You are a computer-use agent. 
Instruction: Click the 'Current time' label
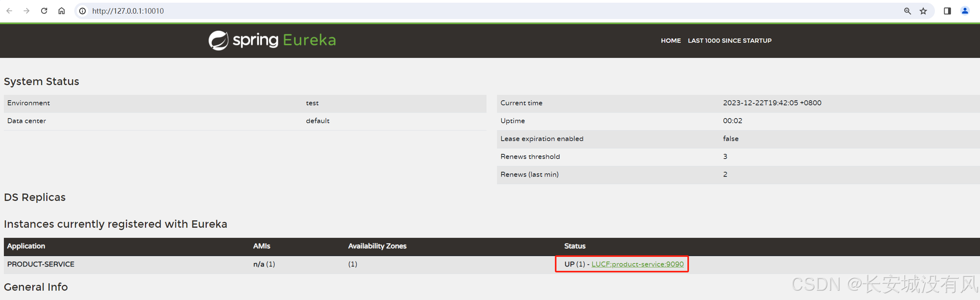pos(521,103)
